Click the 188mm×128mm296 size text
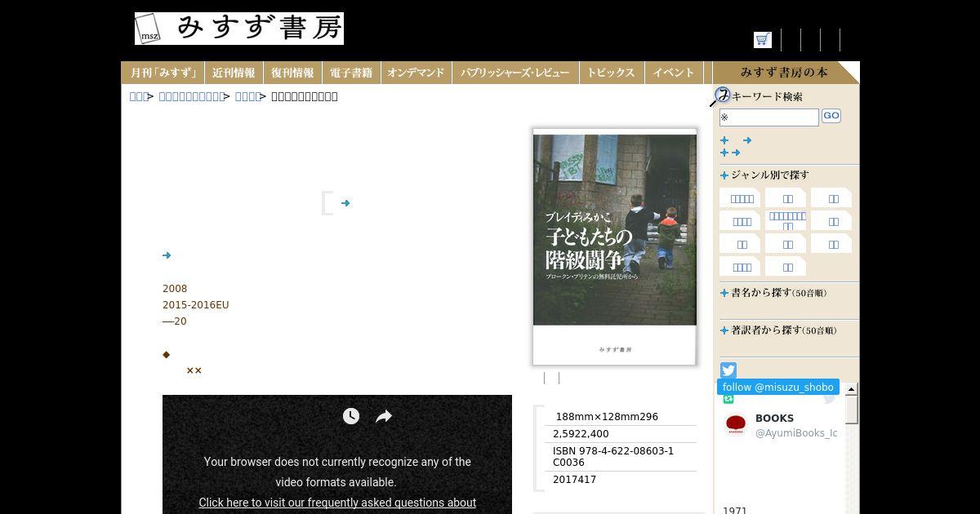 tap(607, 417)
